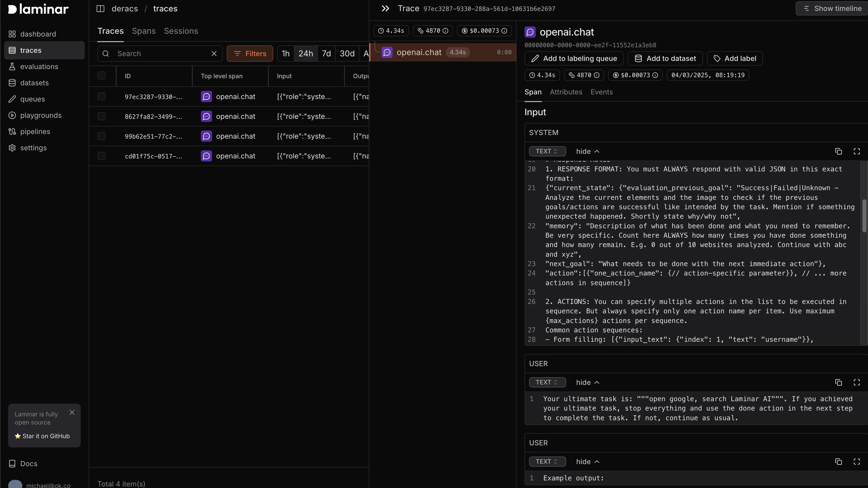Collapse the first USER message
The image size is (868, 488).
[587, 382]
